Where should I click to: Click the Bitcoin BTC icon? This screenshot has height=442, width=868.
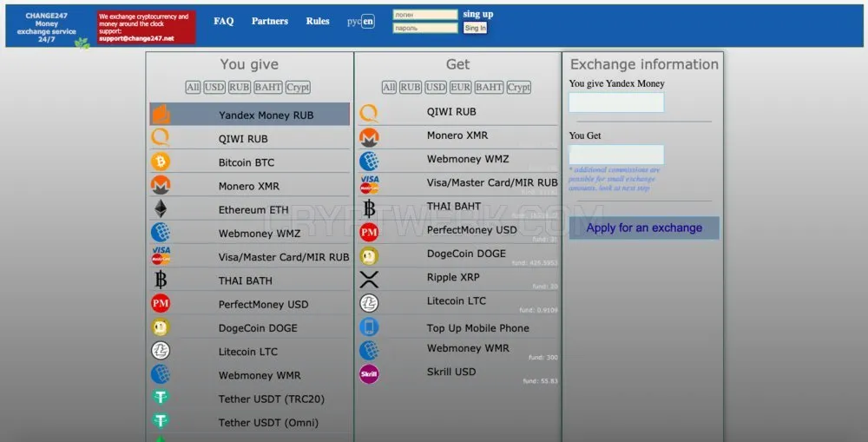161,162
